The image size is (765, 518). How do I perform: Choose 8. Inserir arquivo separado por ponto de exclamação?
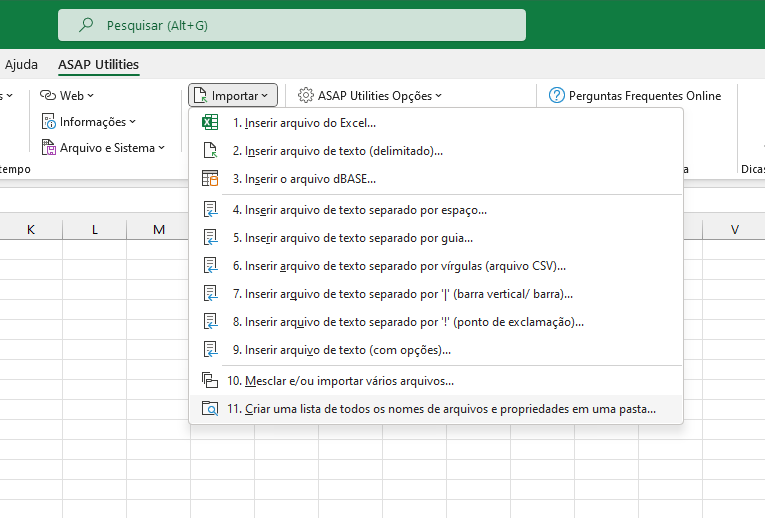coord(436,321)
